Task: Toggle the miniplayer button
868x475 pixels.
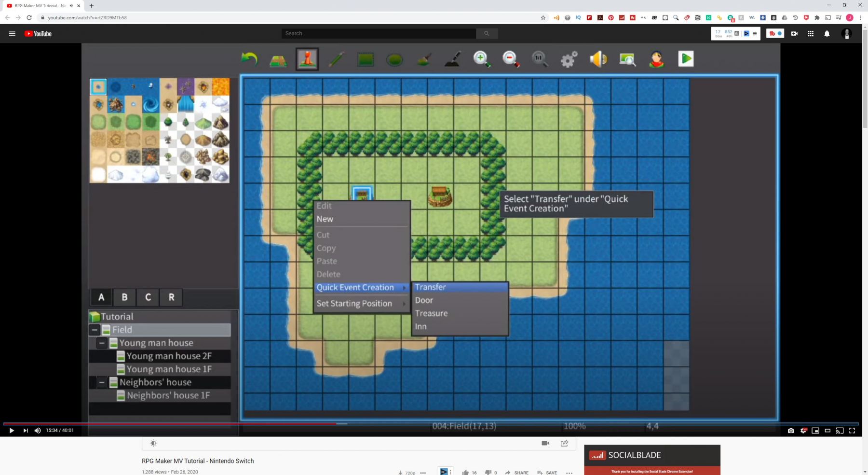Action: [x=815, y=431]
